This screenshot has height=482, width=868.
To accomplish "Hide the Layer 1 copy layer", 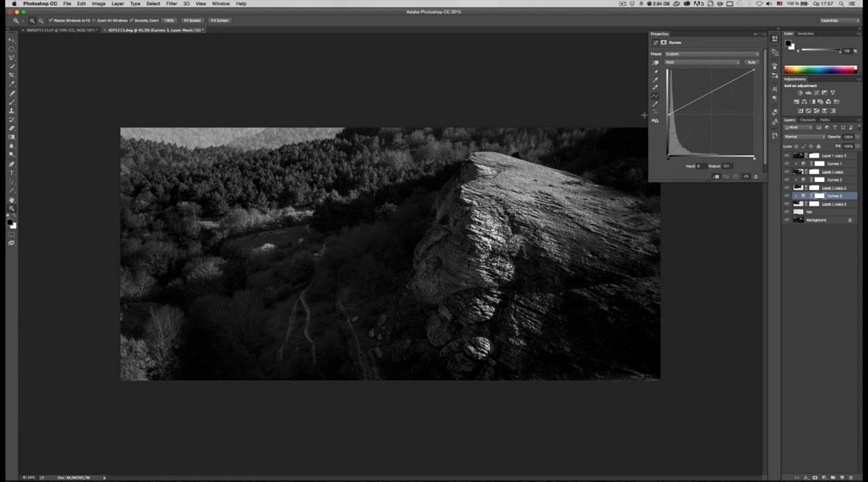I will [787, 172].
